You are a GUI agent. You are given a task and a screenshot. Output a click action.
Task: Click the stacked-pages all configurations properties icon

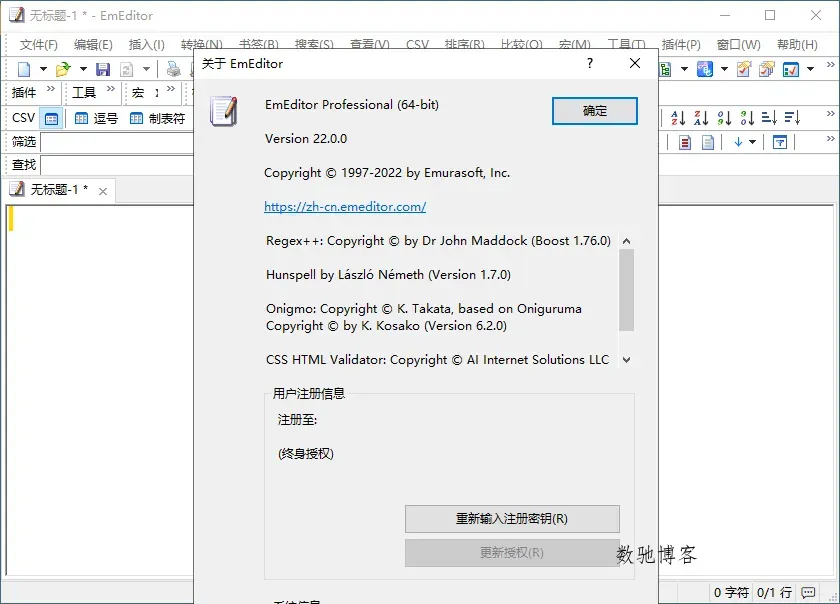(x=767, y=69)
